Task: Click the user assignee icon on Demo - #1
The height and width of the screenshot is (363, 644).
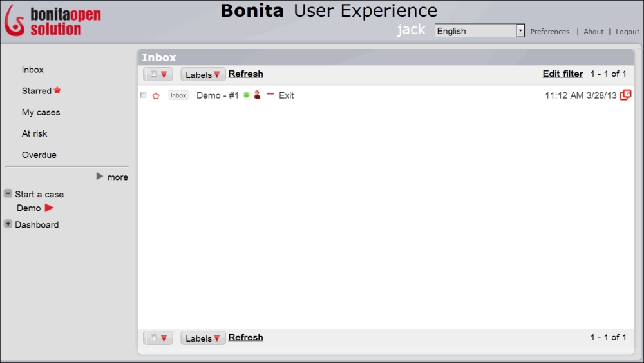Action: point(257,95)
